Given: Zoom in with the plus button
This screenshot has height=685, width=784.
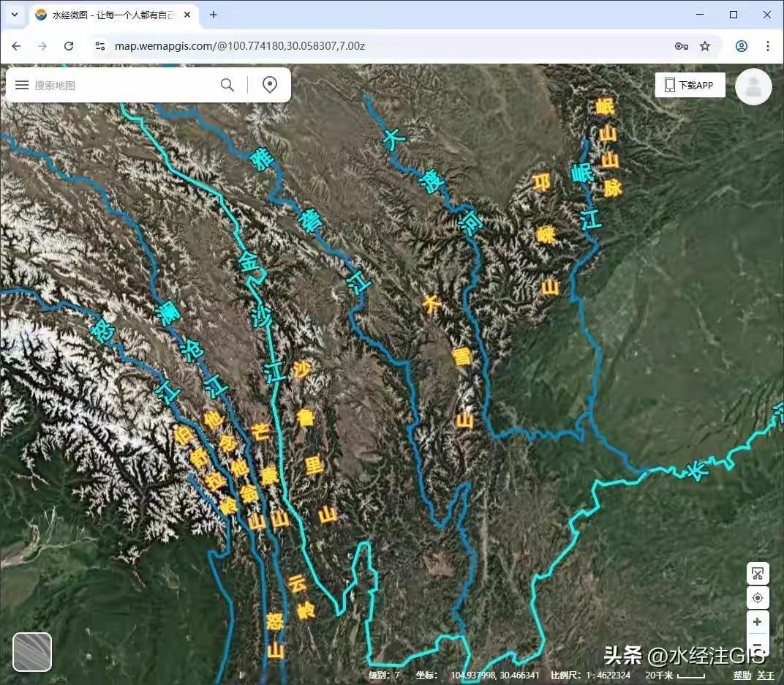Looking at the screenshot, I should click(758, 621).
